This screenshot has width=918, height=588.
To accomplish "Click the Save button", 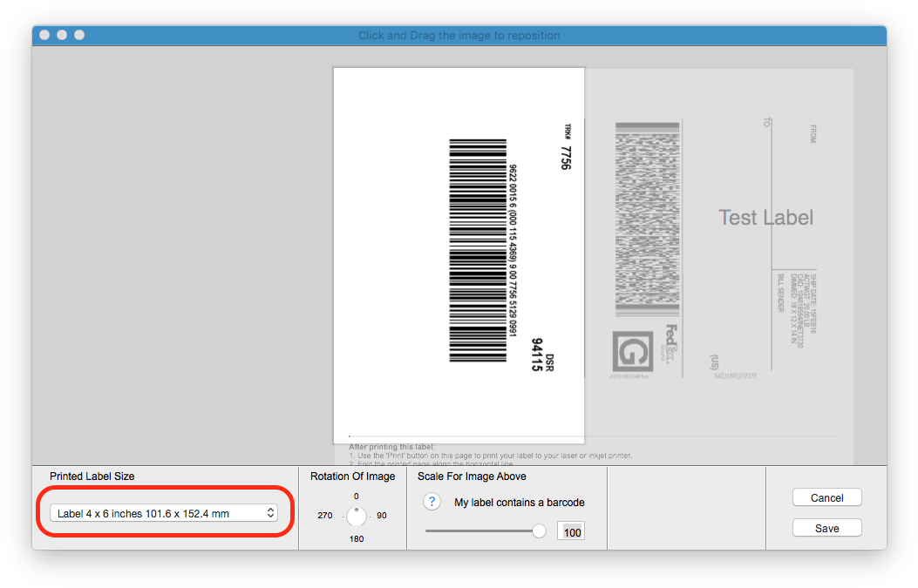I will pos(826,528).
